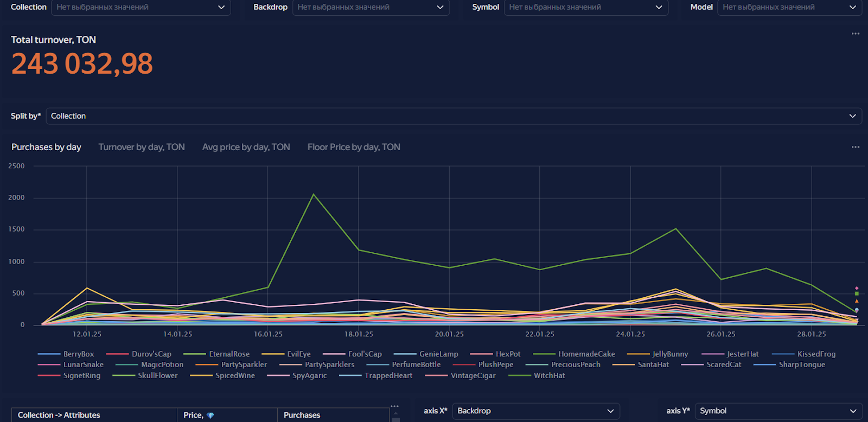
Task: Click the Total turnover, TON title
Action: pyautogui.click(x=54, y=40)
